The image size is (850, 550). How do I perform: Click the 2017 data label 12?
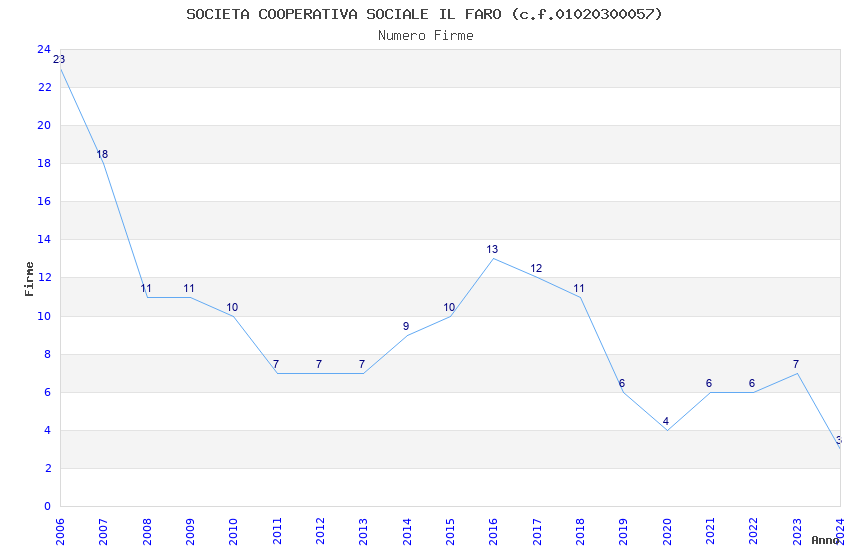click(536, 268)
